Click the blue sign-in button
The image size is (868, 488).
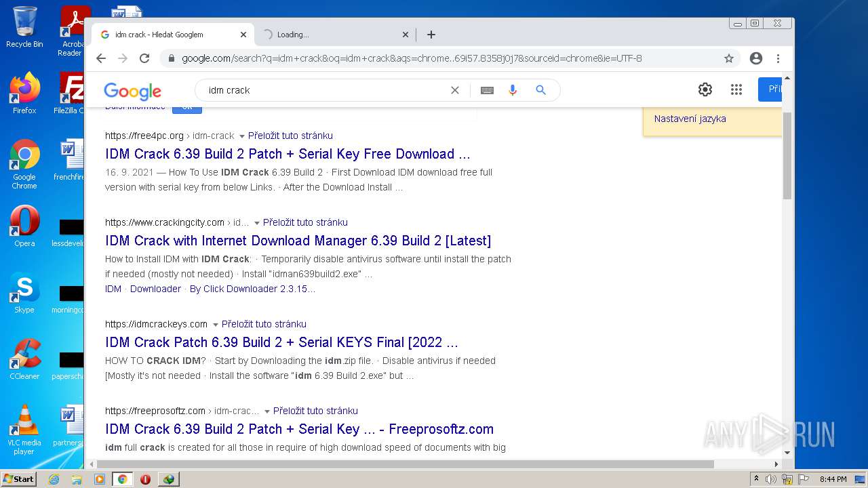coord(770,89)
